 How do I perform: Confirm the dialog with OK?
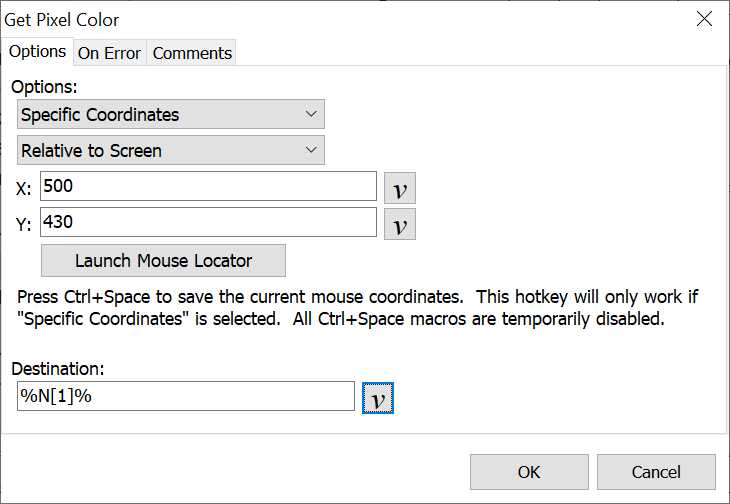[529, 472]
